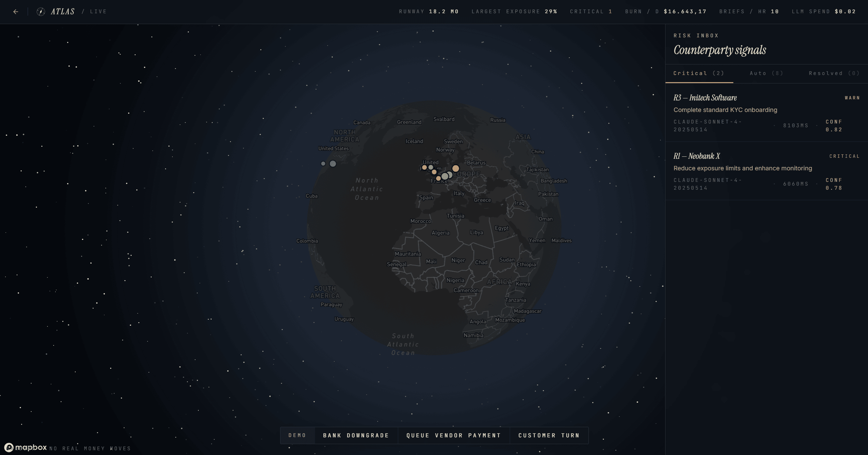This screenshot has height=455, width=868.
Task: Click the 'NO REAL MONEY MOVES' footer text
Action: click(x=90, y=449)
